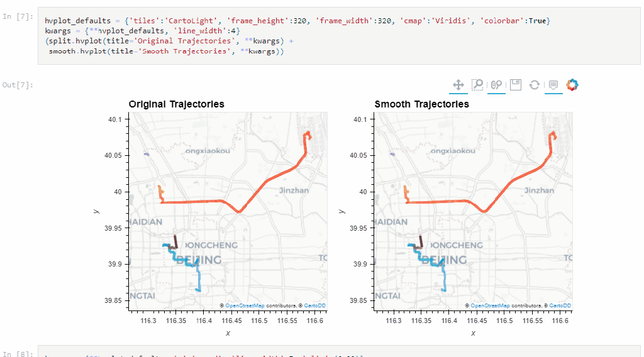Image resolution: width=644 pixels, height=357 pixels.
Task: Open OpenStreetMap link in Smooth Trajectories map
Action: click(x=490, y=305)
